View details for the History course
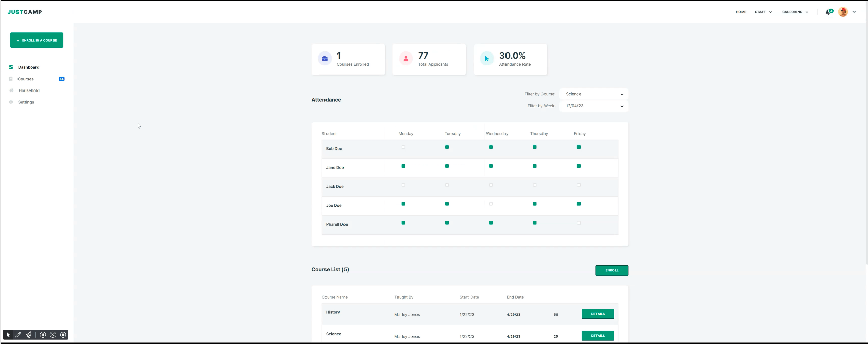868x344 pixels. pyautogui.click(x=598, y=314)
